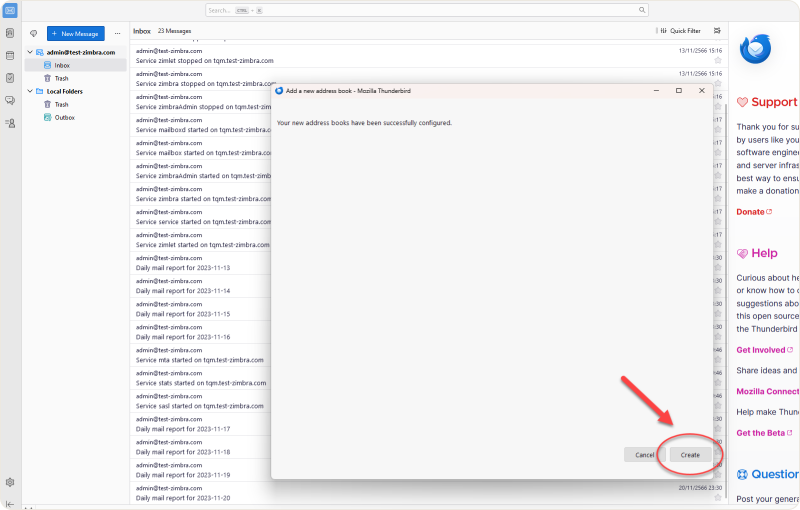Focus the global Search field
The height and width of the screenshot is (510, 800).
tap(427, 10)
